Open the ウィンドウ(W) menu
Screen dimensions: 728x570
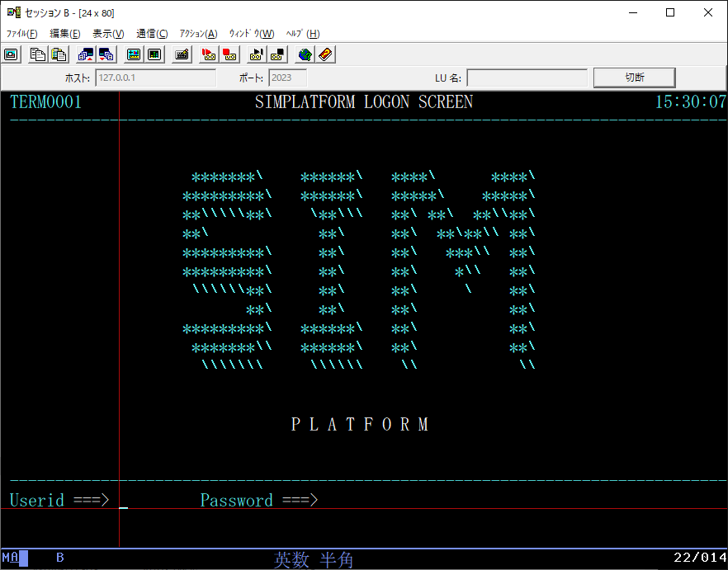point(252,34)
